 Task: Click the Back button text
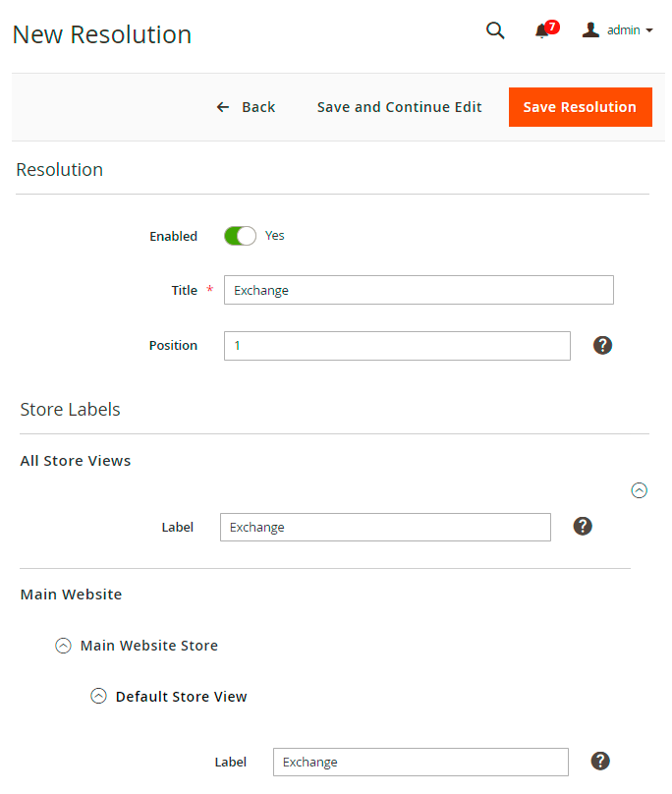(258, 107)
